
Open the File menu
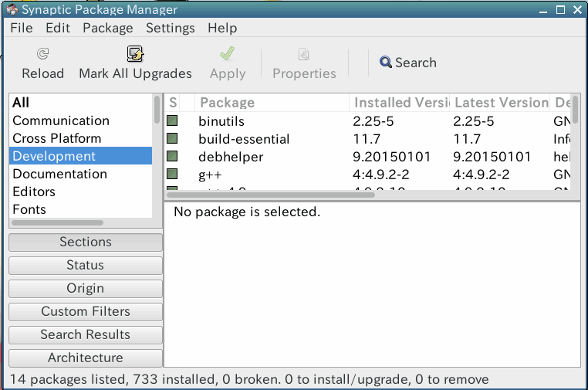[x=22, y=28]
